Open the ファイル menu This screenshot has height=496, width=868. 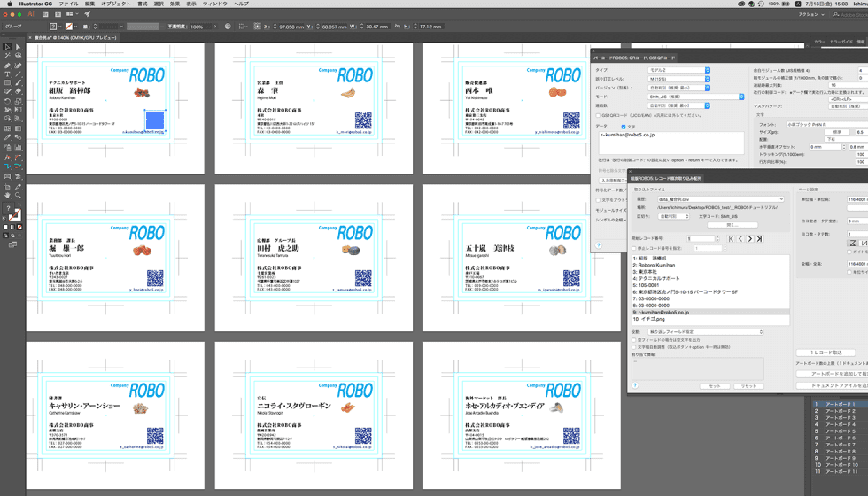(x=69, y=4)
